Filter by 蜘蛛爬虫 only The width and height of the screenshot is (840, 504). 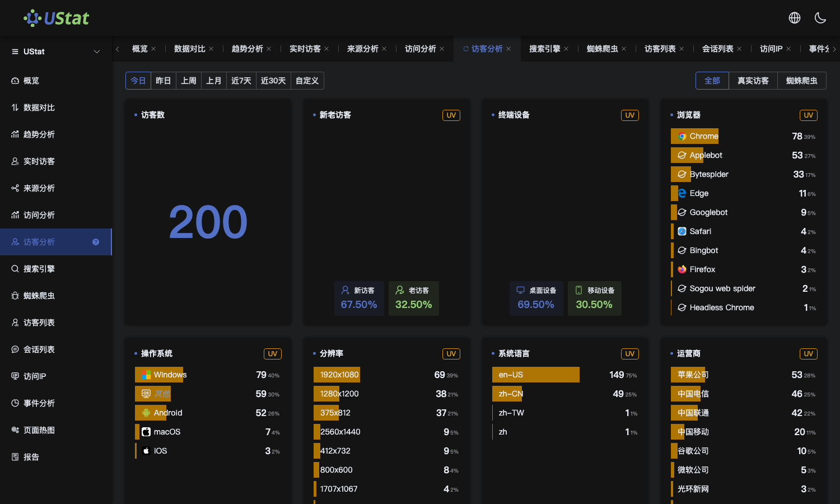pyautogui.click(x=802, y=81)
